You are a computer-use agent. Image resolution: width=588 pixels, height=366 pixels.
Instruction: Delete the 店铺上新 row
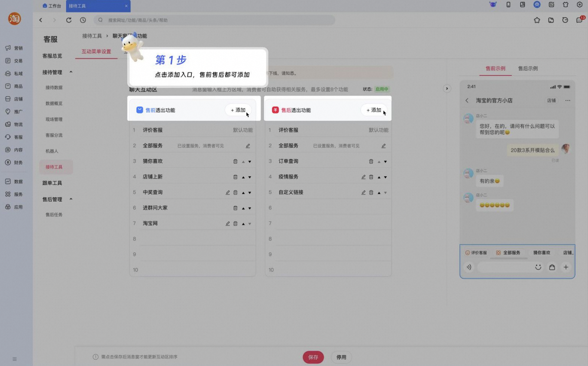(235, 177)
